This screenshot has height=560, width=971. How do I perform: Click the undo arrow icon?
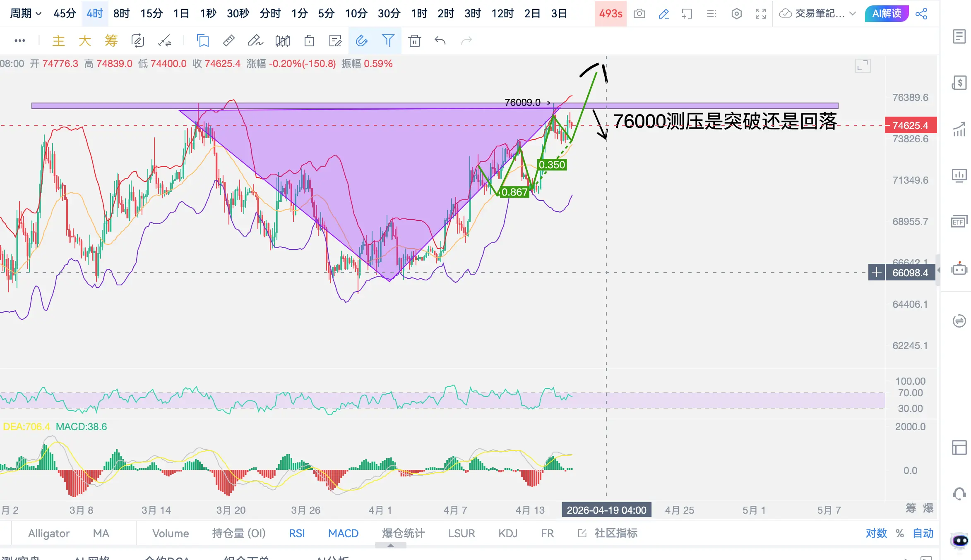tap(440, 41)
